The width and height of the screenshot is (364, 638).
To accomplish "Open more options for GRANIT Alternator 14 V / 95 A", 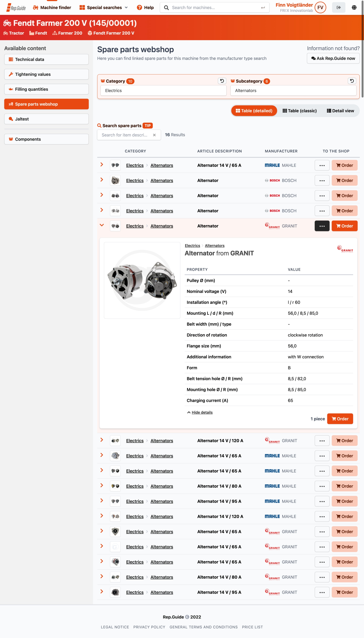I will (322, 592).
